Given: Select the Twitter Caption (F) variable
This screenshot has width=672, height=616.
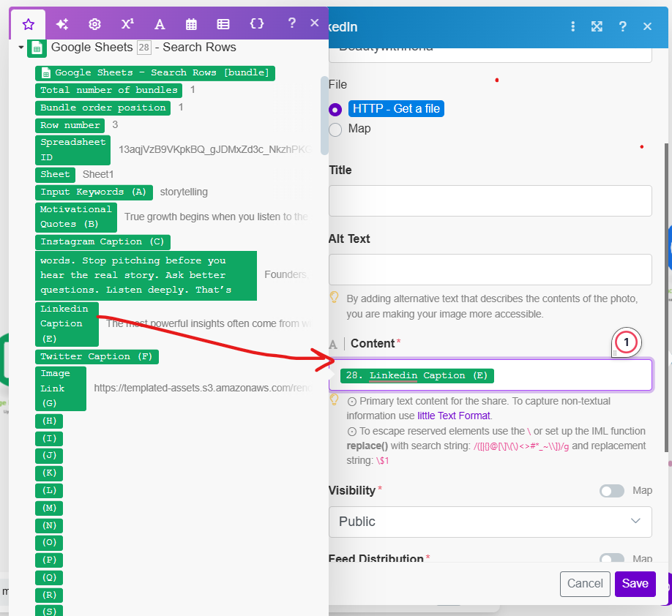Looking at the screenshot, I should click(97, 357).
